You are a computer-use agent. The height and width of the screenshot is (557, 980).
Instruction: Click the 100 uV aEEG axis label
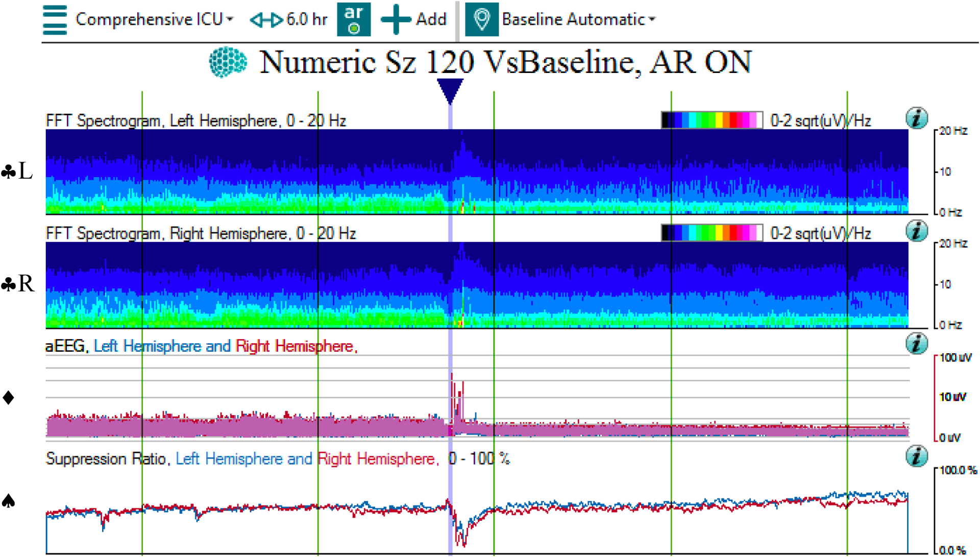tap(955, 357)
